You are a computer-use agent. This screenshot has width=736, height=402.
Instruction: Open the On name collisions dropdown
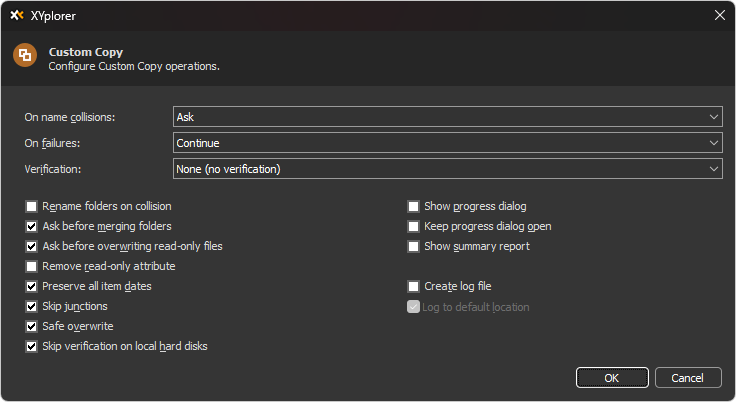point(447,117)
